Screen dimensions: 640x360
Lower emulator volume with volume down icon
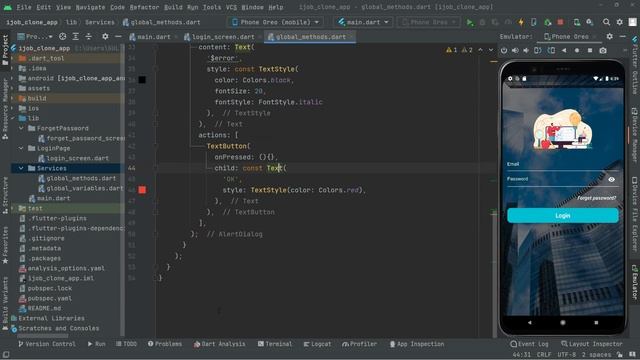pos(527,51)
